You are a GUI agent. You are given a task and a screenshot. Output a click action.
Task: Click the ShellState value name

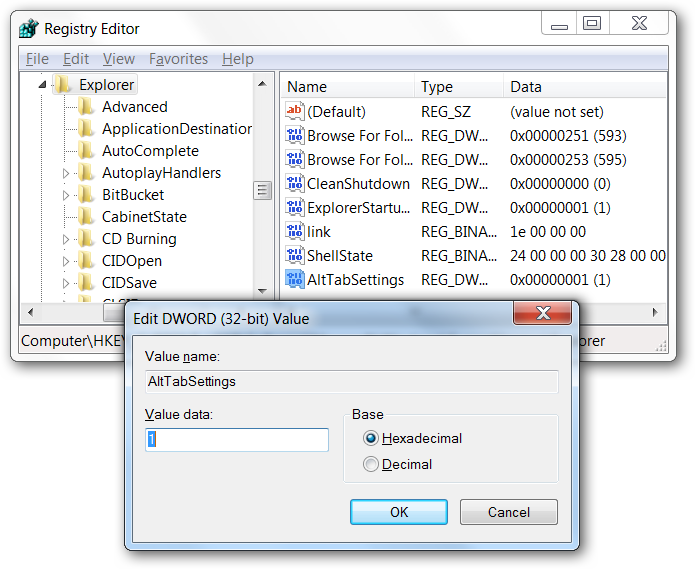point(340,256)
